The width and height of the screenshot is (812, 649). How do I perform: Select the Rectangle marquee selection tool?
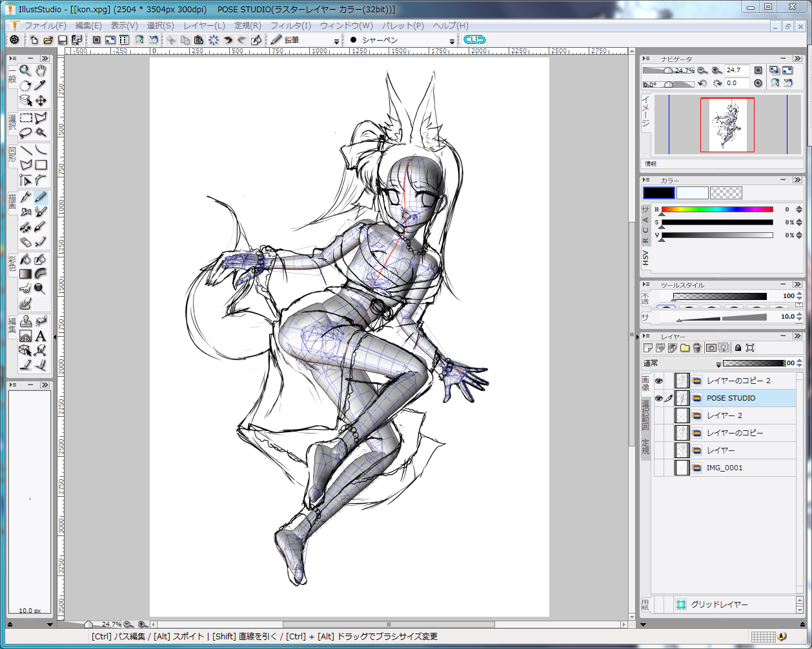coord(25,118)
